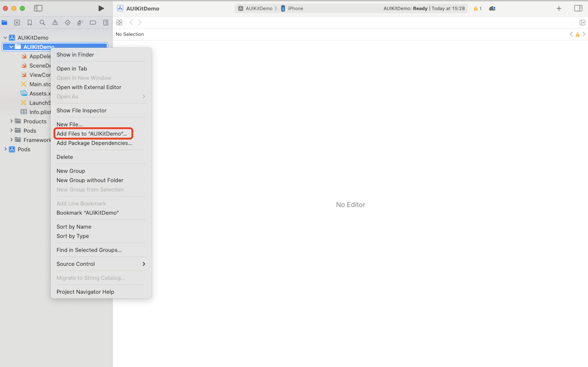The image size is (588, 367).
Task: Click the No Selection jump bar
Action: pyautogui.click(x=130, y=34)
